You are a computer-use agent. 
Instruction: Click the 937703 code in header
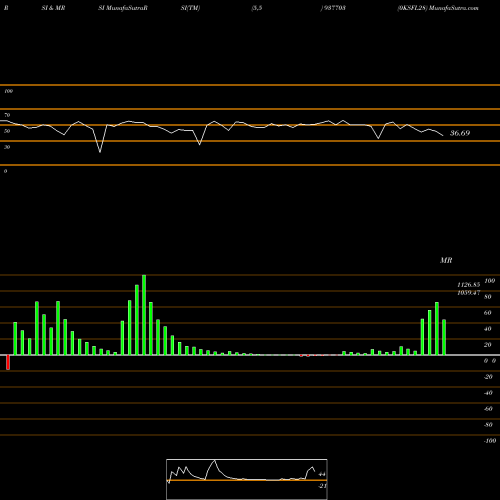pyautogui.click(x=335, y=8)
